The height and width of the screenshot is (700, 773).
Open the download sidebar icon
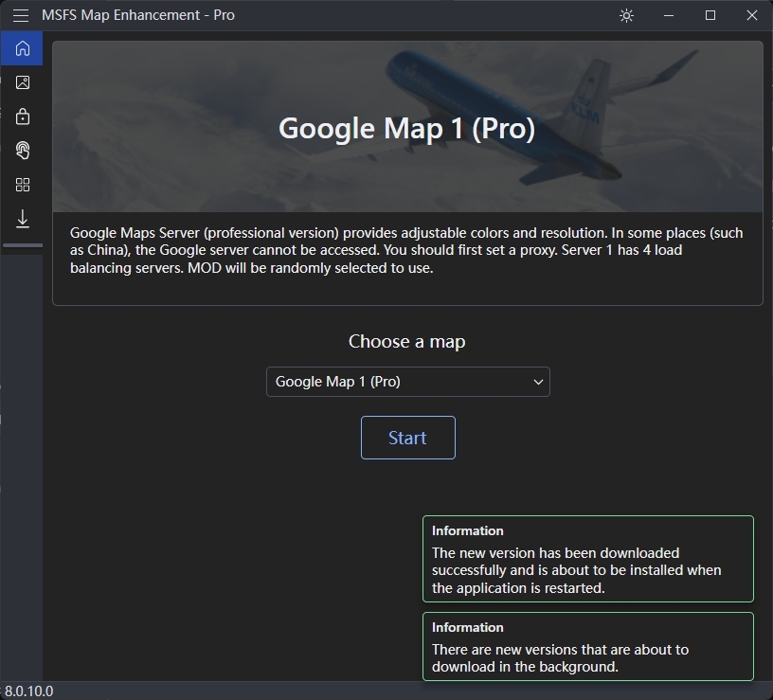(22, 219)
